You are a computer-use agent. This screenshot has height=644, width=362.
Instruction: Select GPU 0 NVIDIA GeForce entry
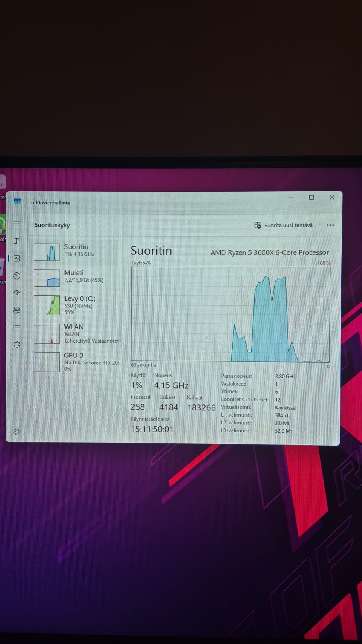pos(75,362)
